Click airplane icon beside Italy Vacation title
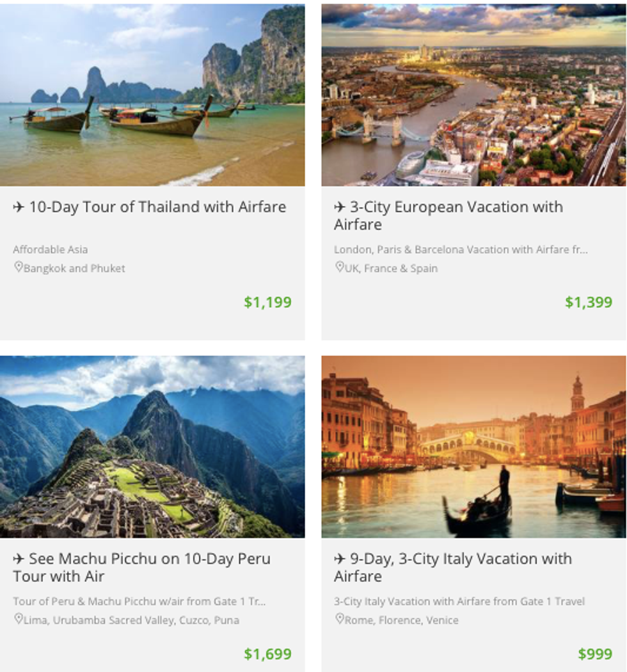This screenshot has width=627, height=672. click(340, 559)
